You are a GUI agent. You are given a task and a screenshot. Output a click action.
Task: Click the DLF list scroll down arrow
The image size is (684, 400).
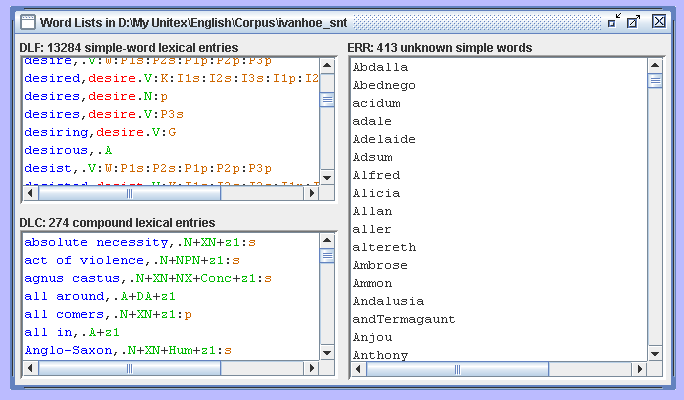point(327,178)
